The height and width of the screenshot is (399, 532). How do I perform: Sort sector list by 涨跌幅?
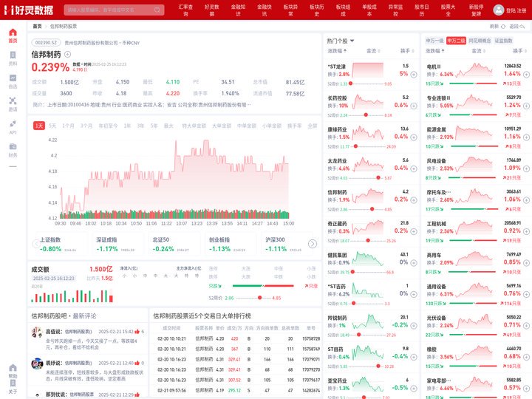click(x=435, y=51)
